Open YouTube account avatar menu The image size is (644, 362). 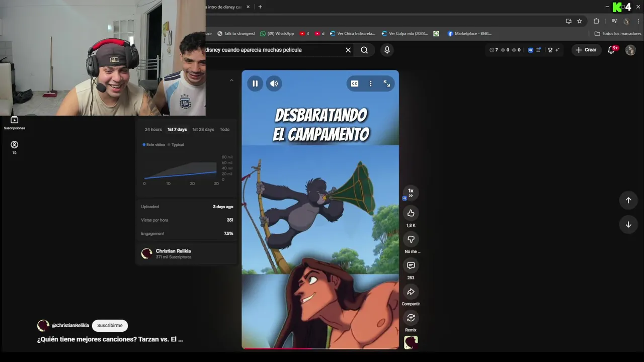click(x=630, y=50)
